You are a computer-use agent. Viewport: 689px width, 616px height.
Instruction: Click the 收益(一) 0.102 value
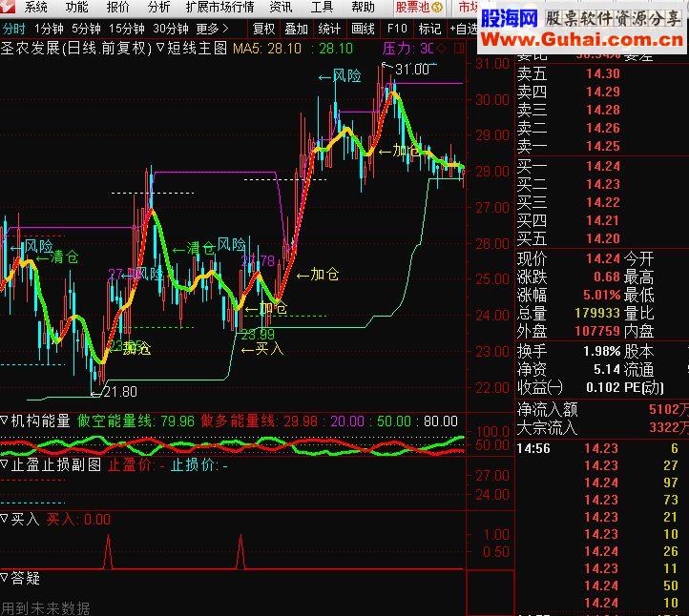click(603, 388)
